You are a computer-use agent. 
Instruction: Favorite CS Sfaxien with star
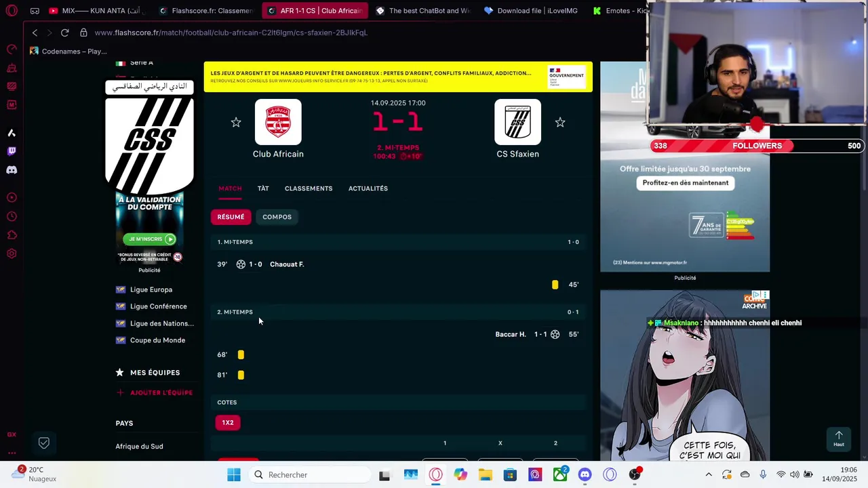click(x=559, y=122)
